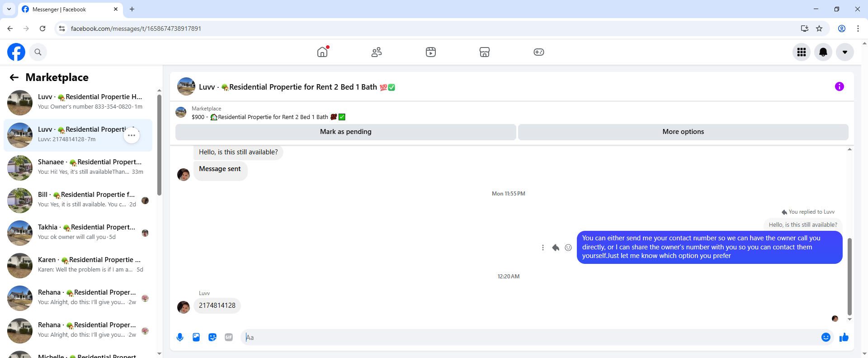The image size is (868, 358).
Task: React to the blue message with smiley icon
Action: (x=568, y=248)
